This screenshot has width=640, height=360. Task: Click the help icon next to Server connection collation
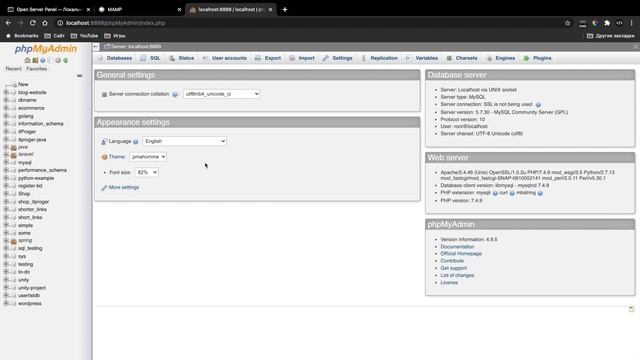point(175,94)
